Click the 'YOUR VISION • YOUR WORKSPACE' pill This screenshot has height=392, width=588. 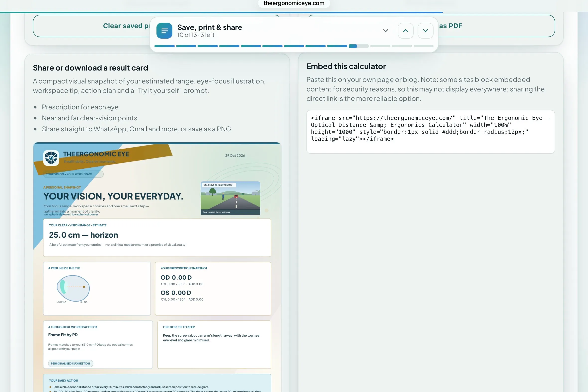click(x=73, y=174)
